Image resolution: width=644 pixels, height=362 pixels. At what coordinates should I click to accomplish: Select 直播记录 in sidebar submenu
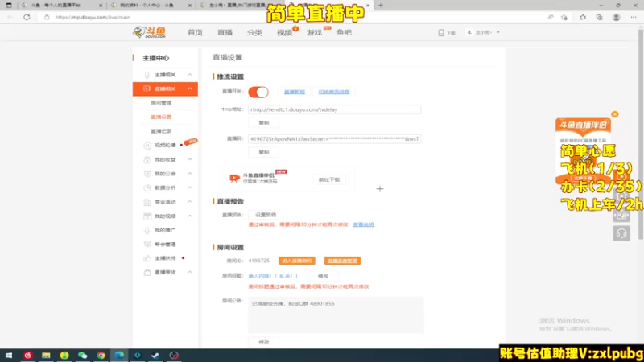[x=161, y=131]
